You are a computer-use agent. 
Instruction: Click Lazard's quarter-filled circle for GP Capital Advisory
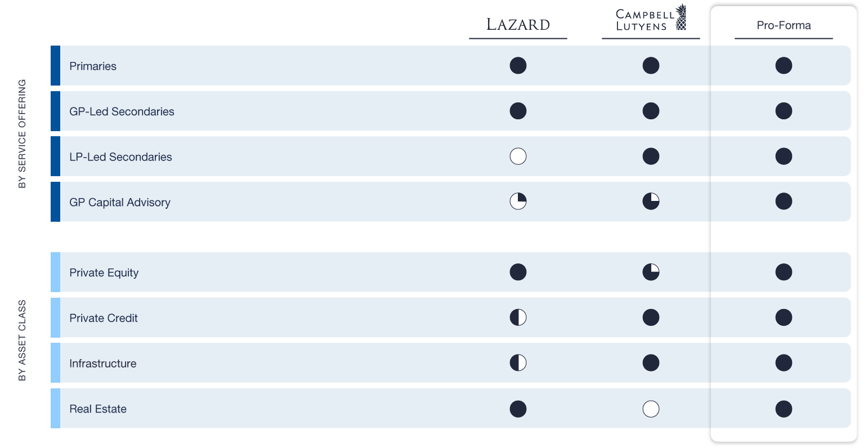click(x=518, y=201)
